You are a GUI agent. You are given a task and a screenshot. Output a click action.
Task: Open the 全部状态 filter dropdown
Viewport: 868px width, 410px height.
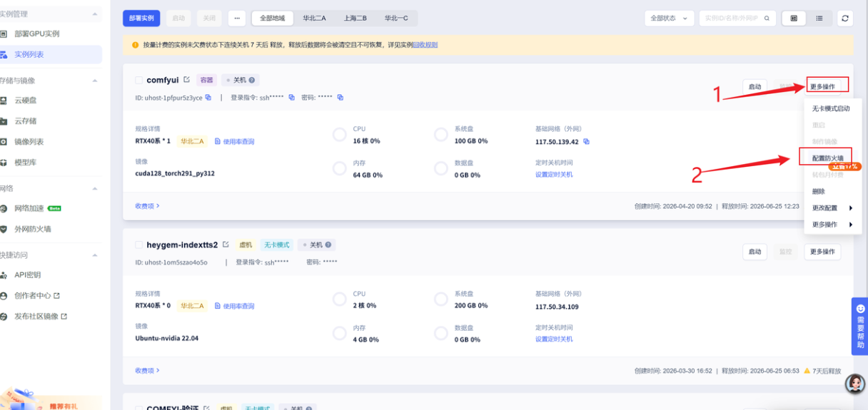669,19
